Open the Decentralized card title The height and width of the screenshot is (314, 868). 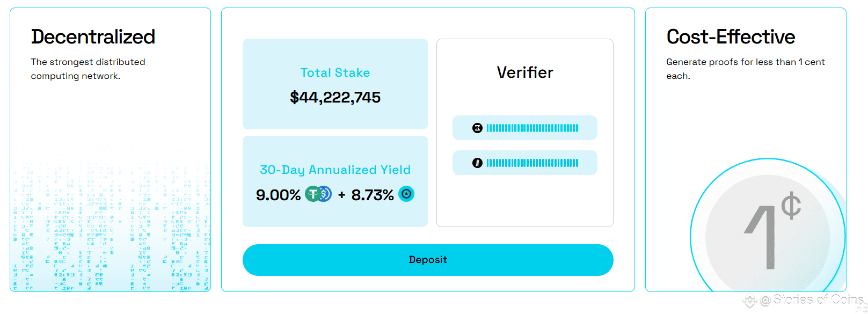pyautogui.click(x=93, y=36)
